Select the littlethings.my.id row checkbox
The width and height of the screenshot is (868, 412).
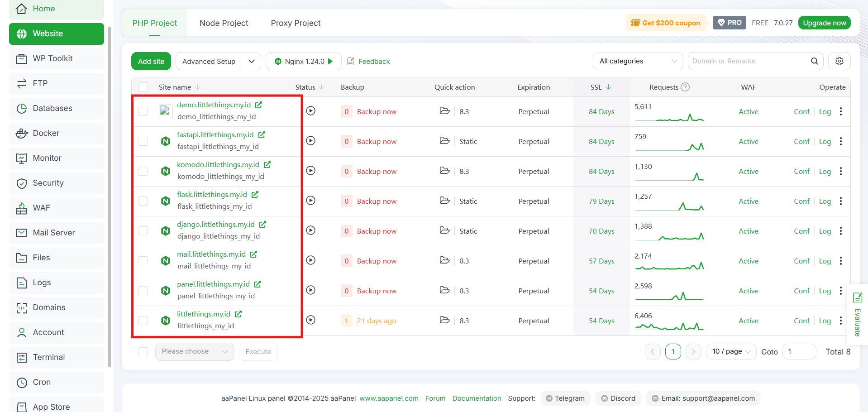(143, 321)
